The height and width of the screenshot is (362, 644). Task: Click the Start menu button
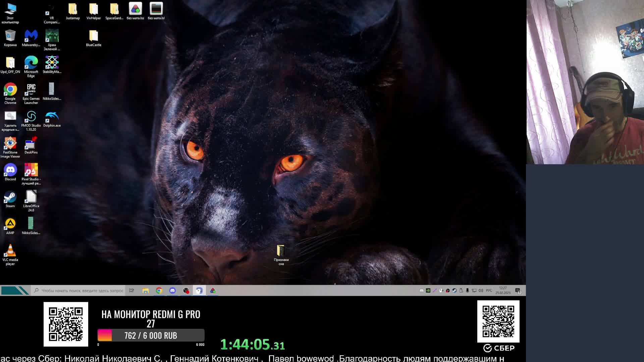tap(15, 291)
